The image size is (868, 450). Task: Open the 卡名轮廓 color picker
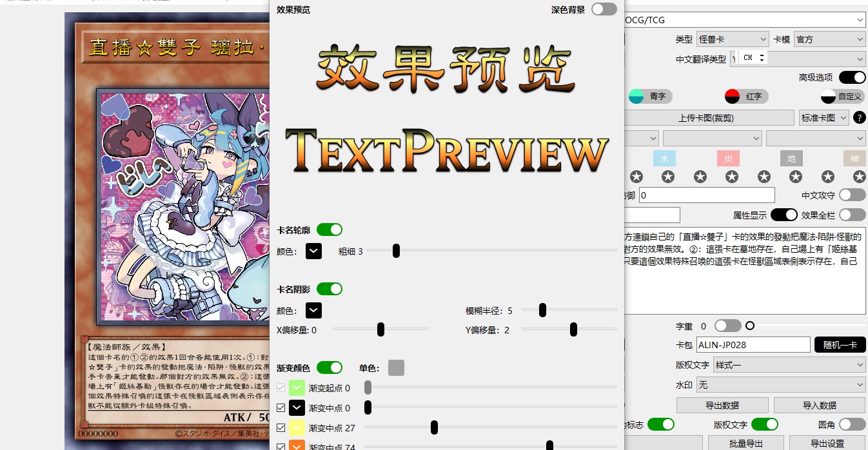pos(313,251)
